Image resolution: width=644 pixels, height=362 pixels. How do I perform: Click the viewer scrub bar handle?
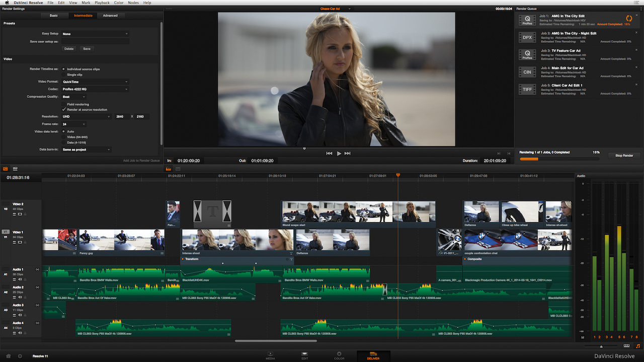(304, 148)
